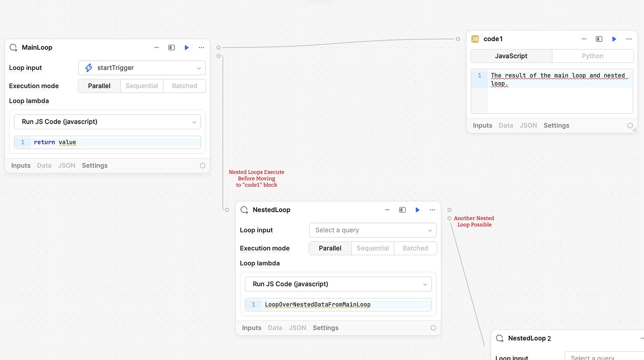
Task: Open NestedLoop Select a query dropdown
Action: [373, 230]
